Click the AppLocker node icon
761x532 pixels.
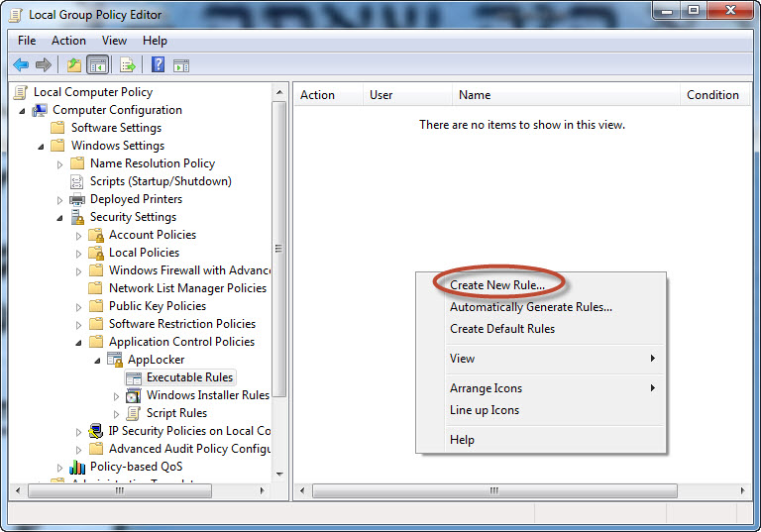115,360
